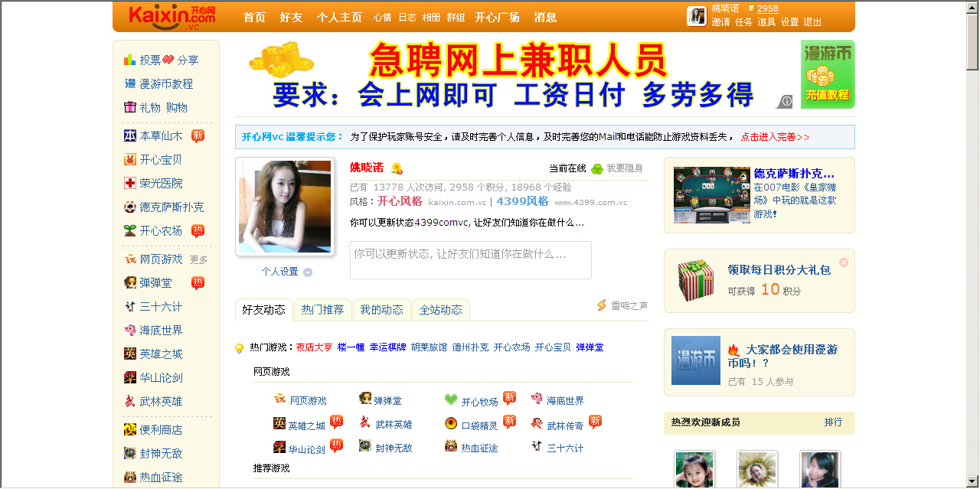Click the 封神无敌 icon in the sidebar
980x489 pixels.
point(129,454)
